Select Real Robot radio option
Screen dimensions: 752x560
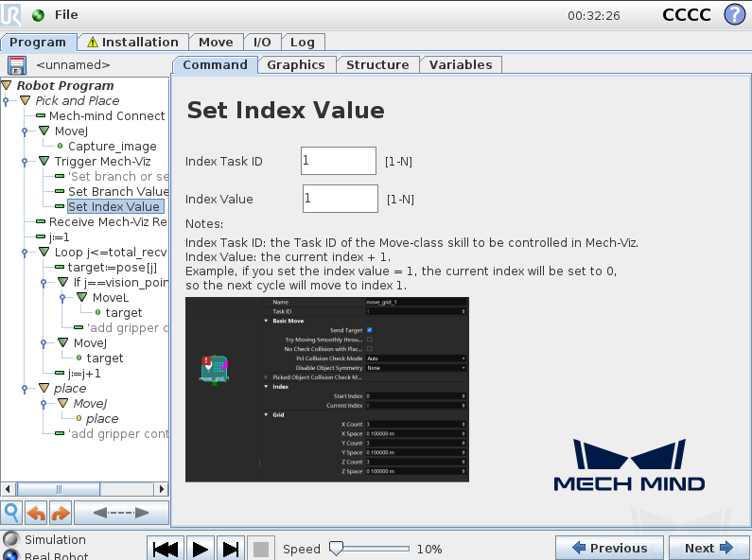coord(10,555)
